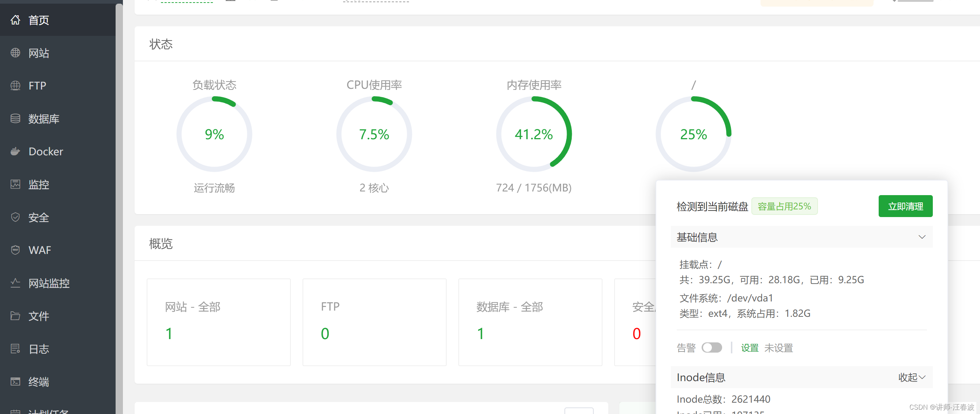Open WAF in the sidebar

[58, 250]
